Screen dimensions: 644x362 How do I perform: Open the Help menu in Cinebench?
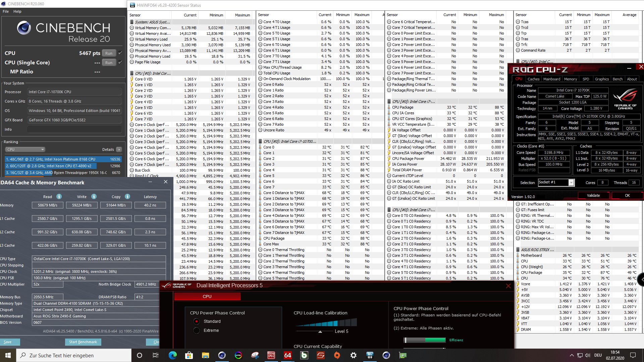point(17,11)
